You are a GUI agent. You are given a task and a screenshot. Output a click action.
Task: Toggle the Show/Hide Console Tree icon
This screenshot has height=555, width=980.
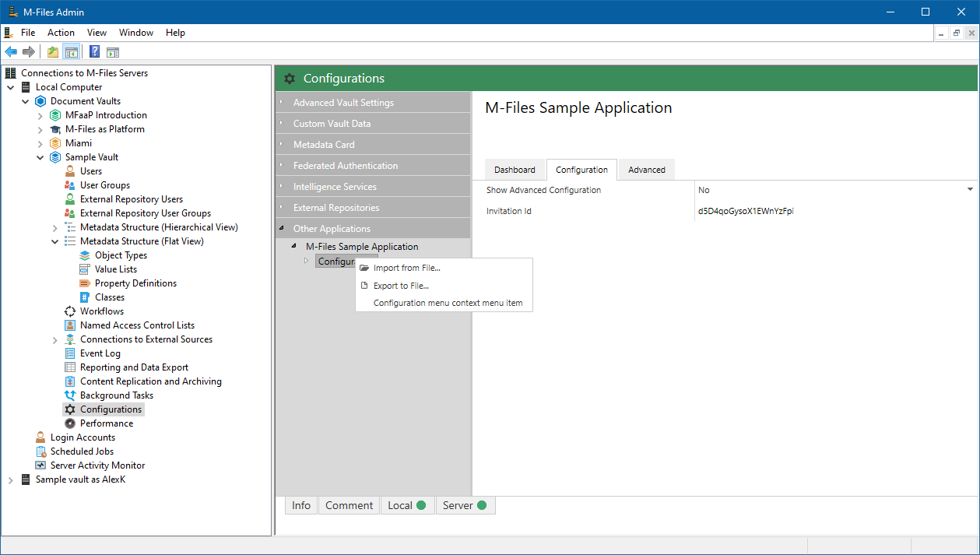click(71, 52)
